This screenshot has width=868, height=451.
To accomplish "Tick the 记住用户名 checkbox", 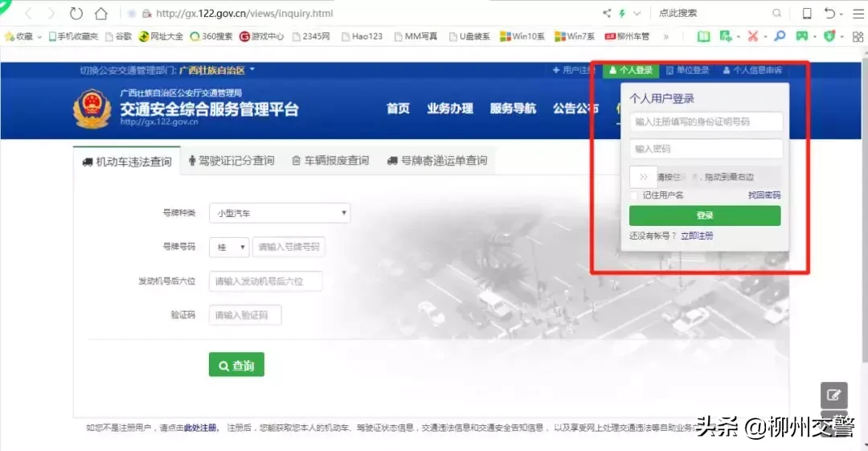I will 634,195.
